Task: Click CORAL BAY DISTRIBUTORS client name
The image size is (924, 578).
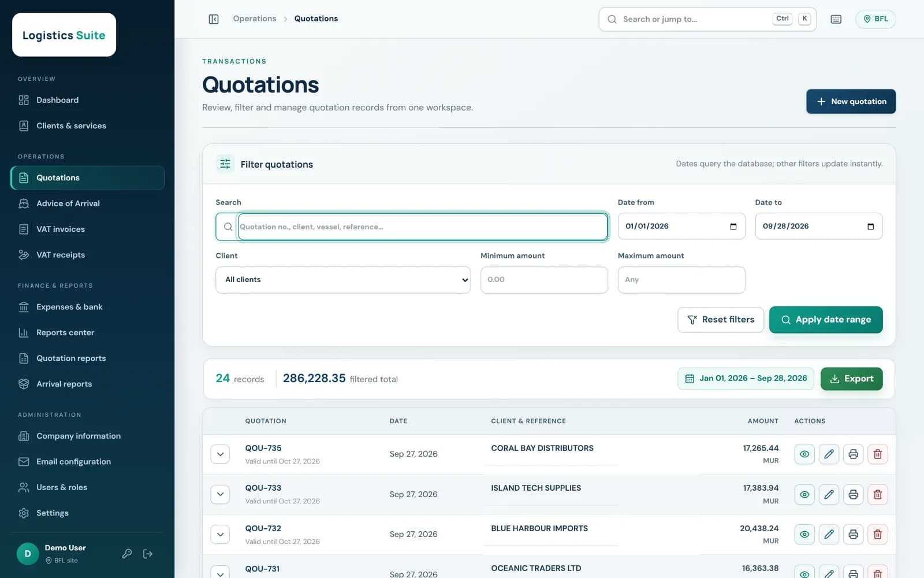Action: click(x=542, y=448)
